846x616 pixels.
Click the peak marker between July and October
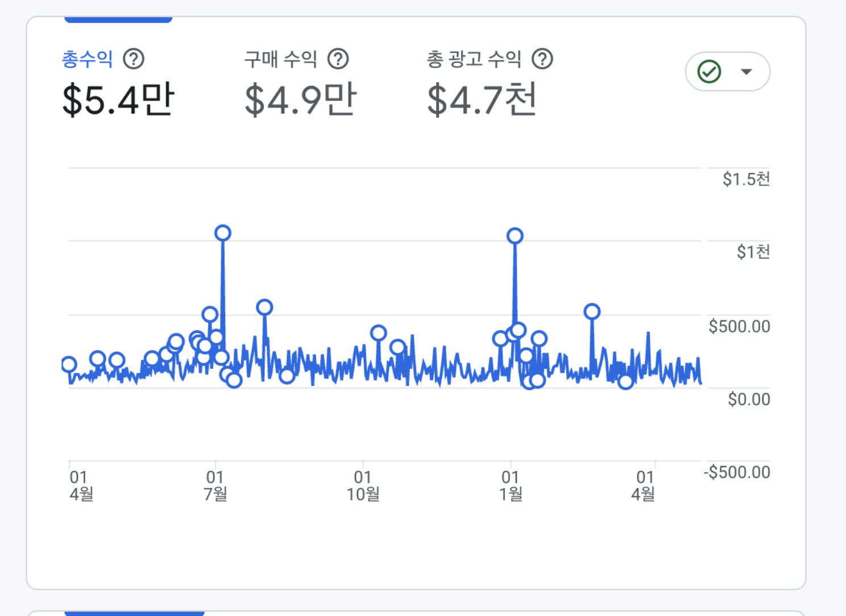click(264, 307)
